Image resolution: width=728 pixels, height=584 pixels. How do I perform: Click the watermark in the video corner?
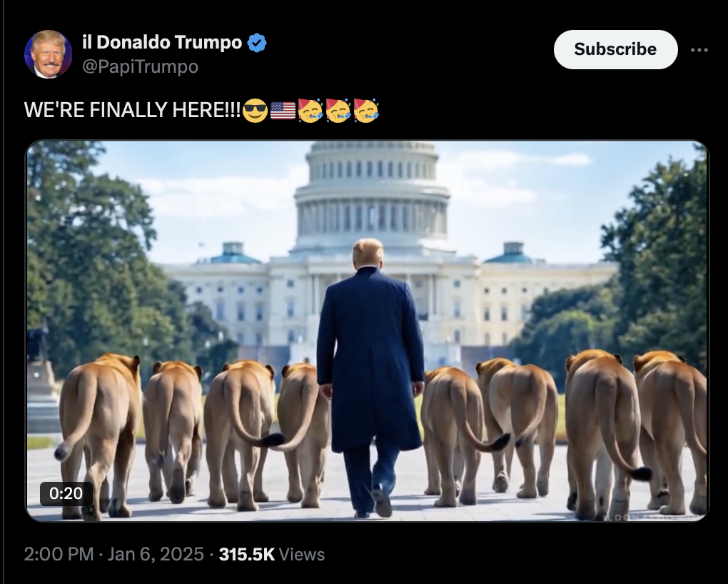click(651, 517)
